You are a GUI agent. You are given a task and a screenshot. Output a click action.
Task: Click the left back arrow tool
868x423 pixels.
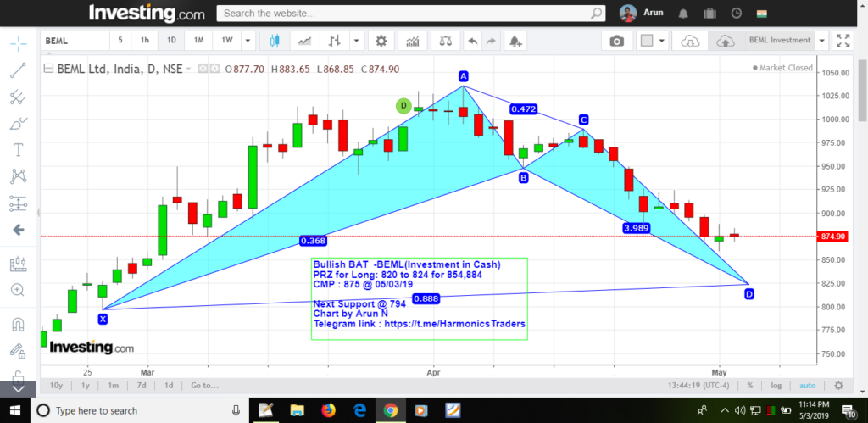pos(19,230)
